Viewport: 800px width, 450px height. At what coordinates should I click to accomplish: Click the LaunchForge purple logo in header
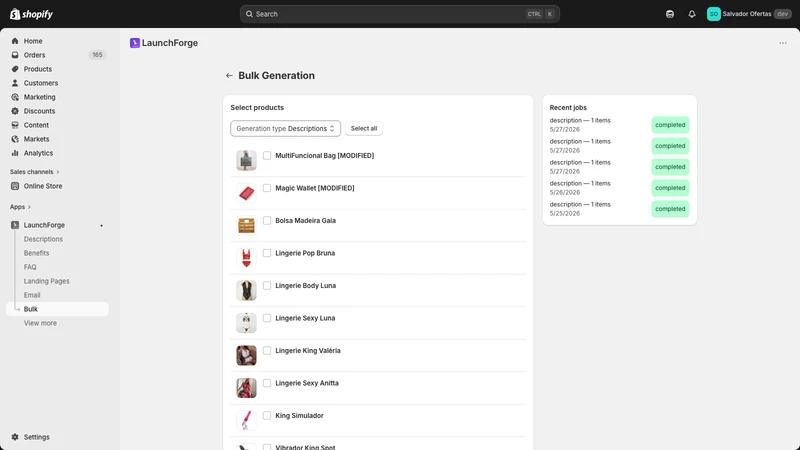(135, 43)
